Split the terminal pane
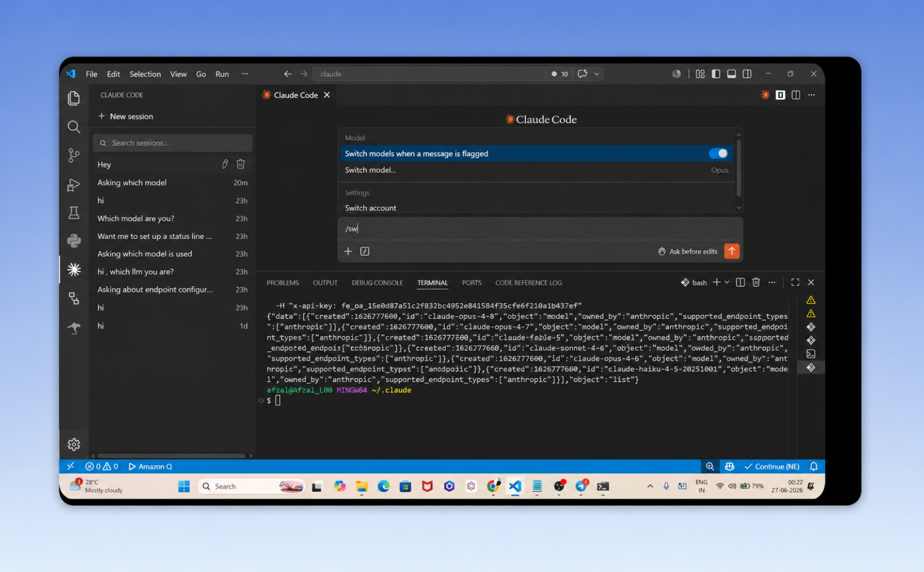The height and width of the screenshot is (572, 924). point(741,282)
